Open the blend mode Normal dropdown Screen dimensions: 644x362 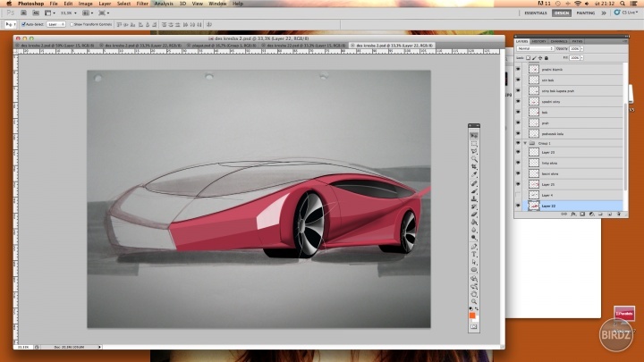(x=535, y=48)
